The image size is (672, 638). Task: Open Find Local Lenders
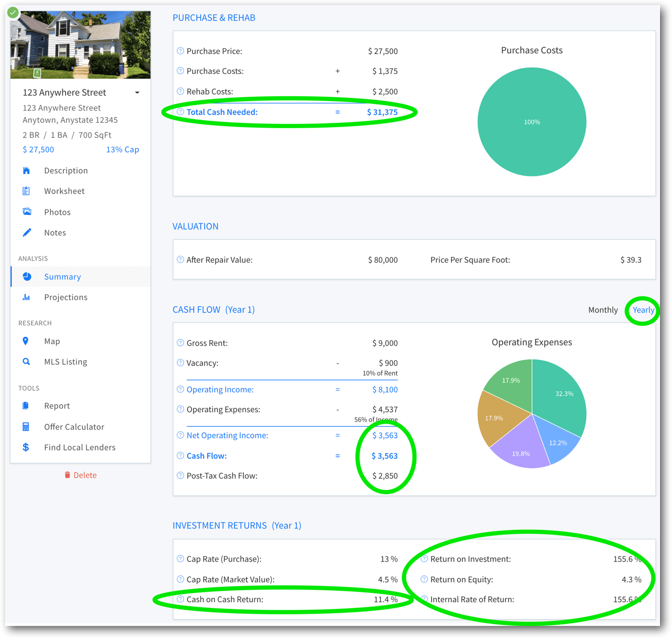(x=80, y=447)
